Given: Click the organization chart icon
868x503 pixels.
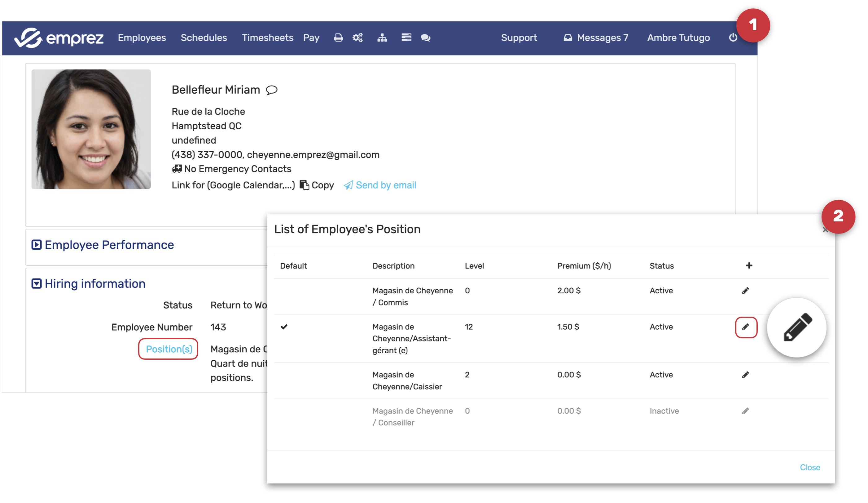Looking at the screenshot, I should [x=382, y=38].
